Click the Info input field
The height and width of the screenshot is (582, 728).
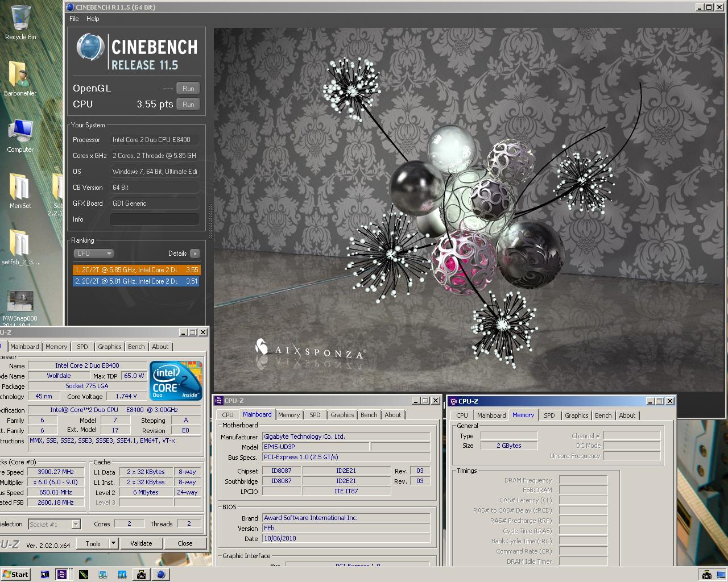pyautogui.click(x=155, y=219)
